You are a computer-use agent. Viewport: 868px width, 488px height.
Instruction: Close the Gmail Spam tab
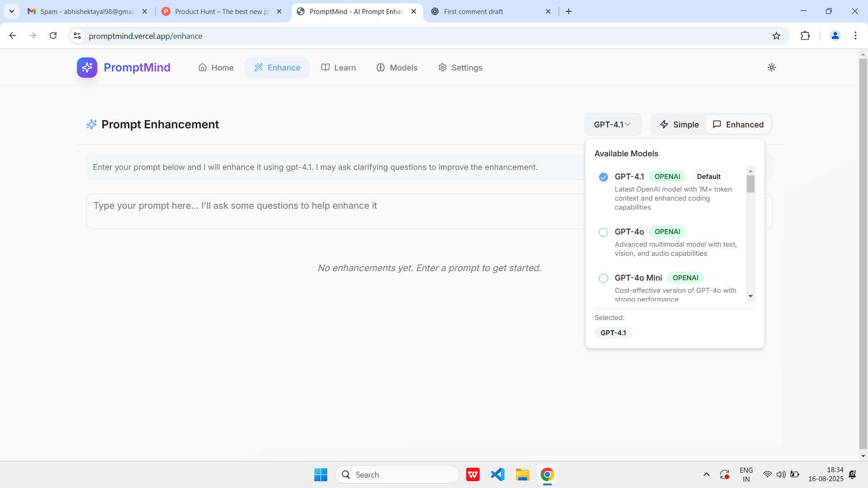(145, 11)
